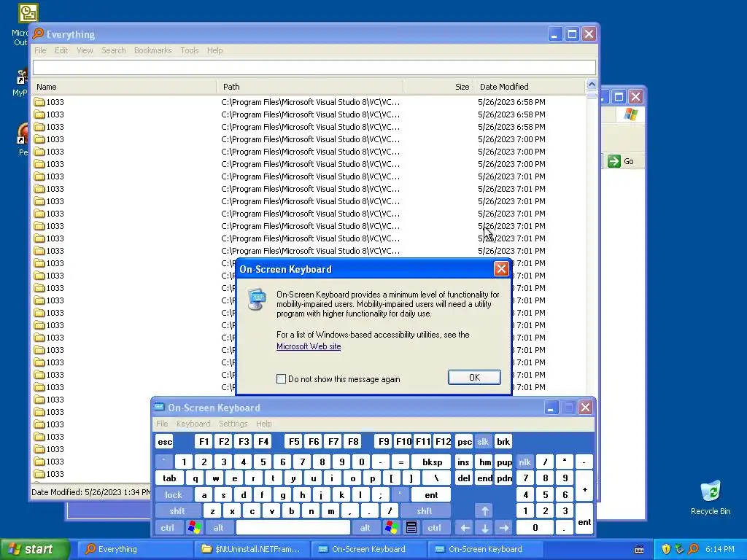Click the left arrow key on keyboard
The height and width of the screenshot is (560, 747).
[465, 528]
